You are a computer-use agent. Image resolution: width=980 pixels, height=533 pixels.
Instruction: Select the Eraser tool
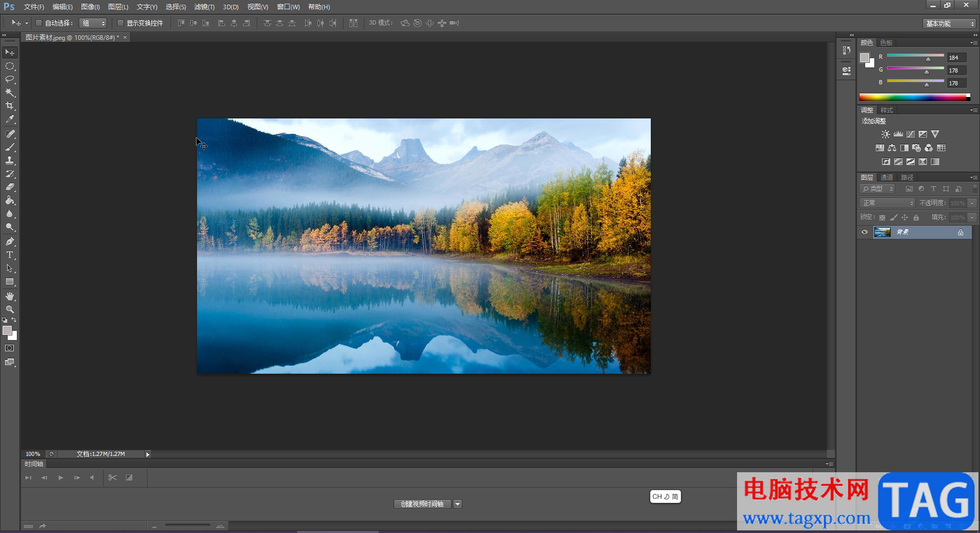coord(10,187)
